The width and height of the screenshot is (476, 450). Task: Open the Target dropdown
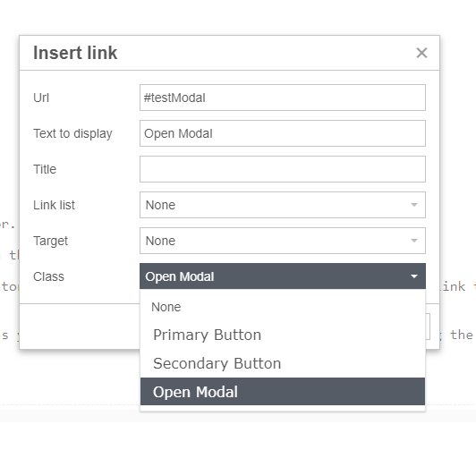[x=283, y=241]
